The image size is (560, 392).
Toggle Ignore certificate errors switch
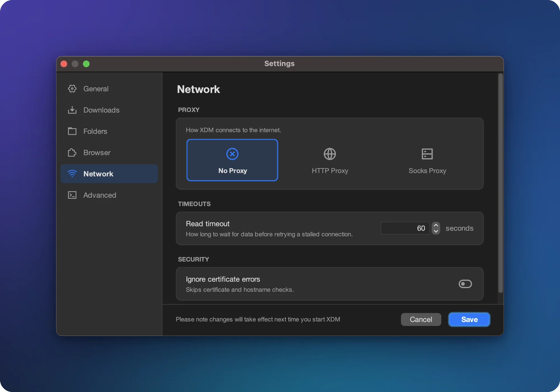pos(465,284)
